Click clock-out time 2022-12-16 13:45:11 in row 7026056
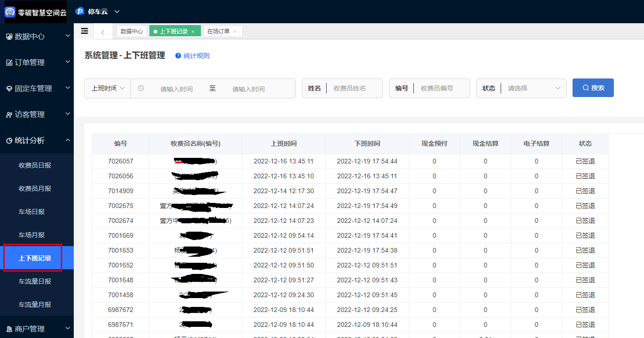This screenshot has height=338, width=644. 367,176
